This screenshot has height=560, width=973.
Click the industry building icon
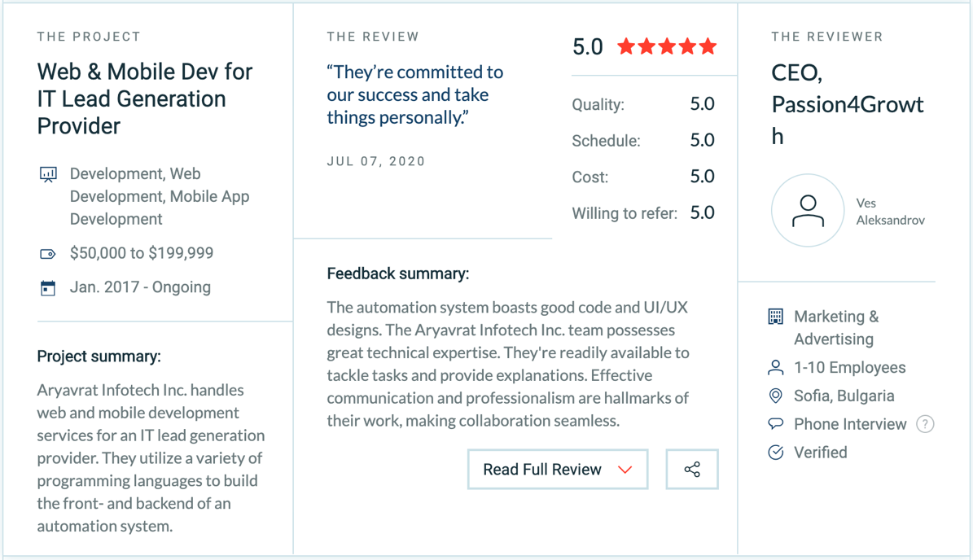(x=776, y=317)
